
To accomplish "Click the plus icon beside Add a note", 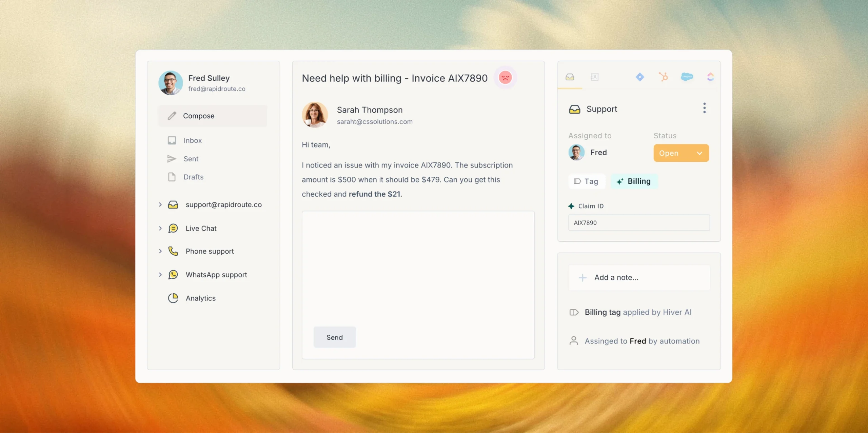I will pos(582,278).
